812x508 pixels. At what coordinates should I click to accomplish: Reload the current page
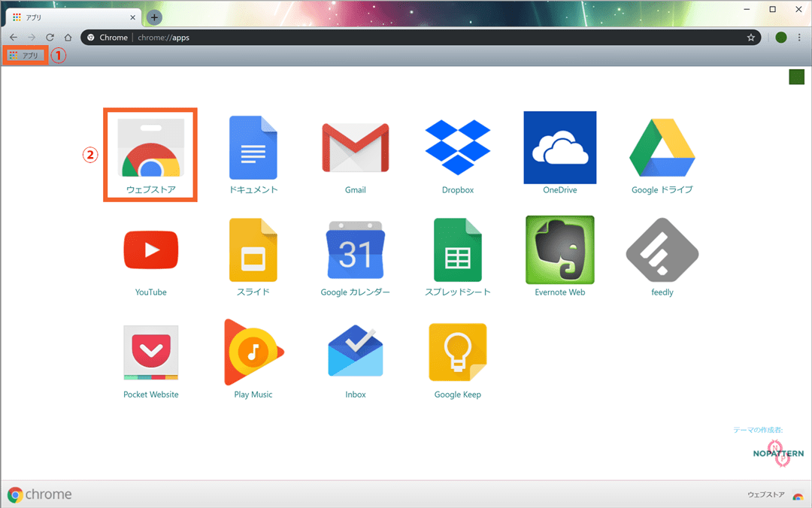[50, 38]
